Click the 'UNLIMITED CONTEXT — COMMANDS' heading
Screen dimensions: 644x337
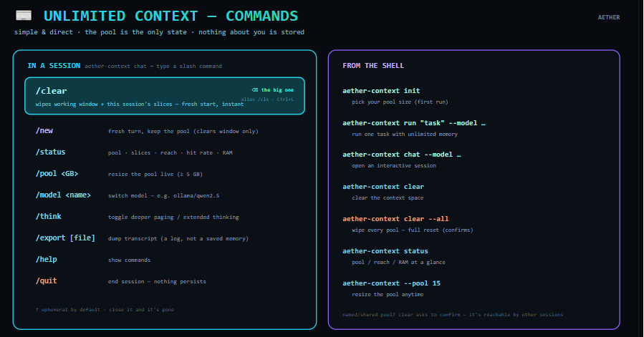click(171, 16)
